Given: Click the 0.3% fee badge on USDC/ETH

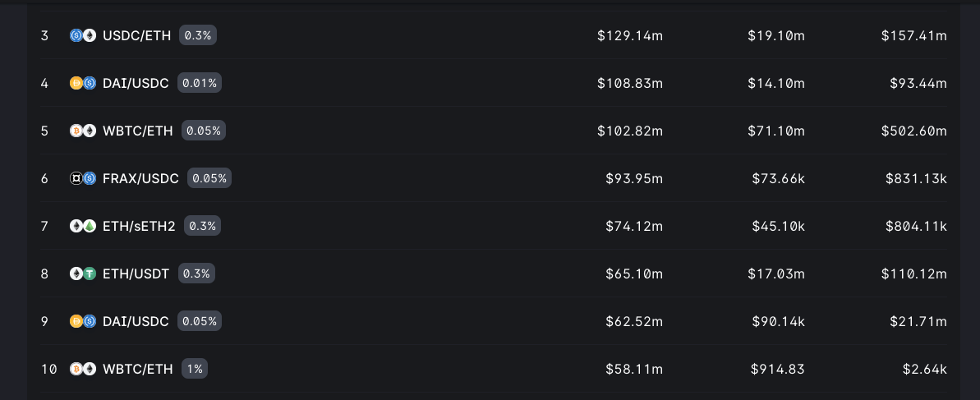Looking at the screenshot, I should 198,35.
